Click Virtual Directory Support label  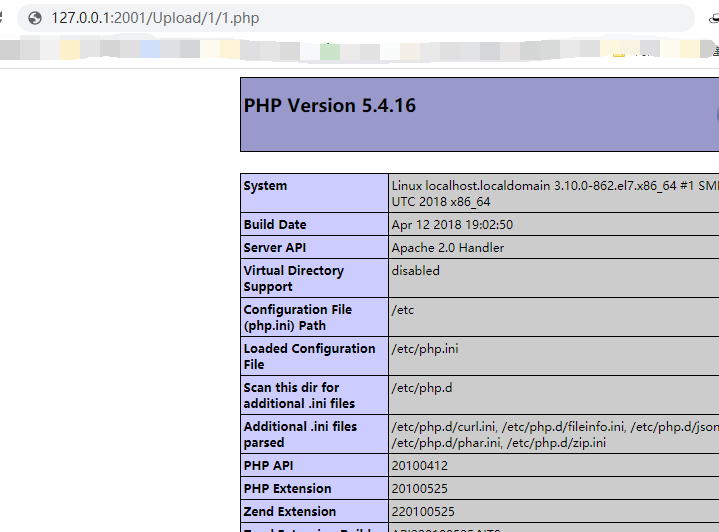click(293, 278)
